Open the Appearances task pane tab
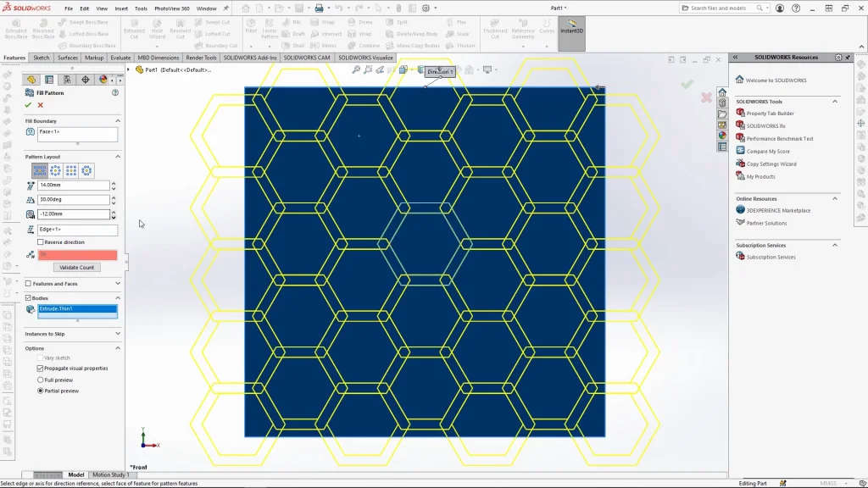Image resolution: width=868 pixels, height=488 pixels. click(x=722, y=136)
